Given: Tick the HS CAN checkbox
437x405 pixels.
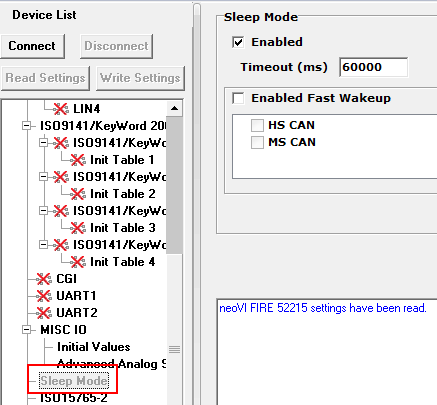Looking at the screenshot, I should pos(257,125).
